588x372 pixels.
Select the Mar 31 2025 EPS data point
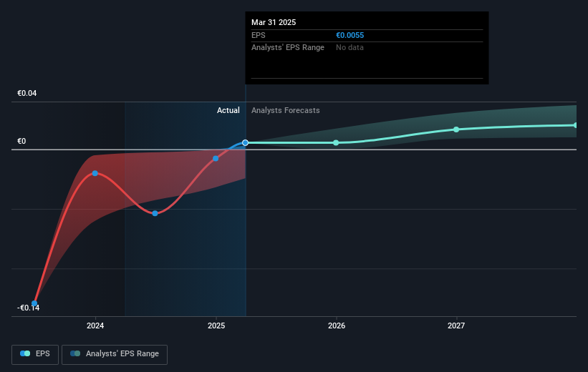click(245, 143)
